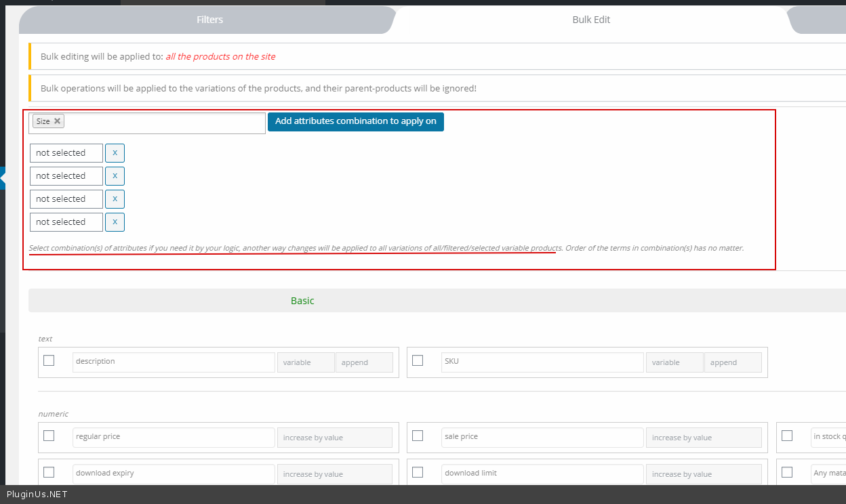Remove the first 'not selected' combination row
The width and height of the screenshot is (846, 504).
click(115, 153)
